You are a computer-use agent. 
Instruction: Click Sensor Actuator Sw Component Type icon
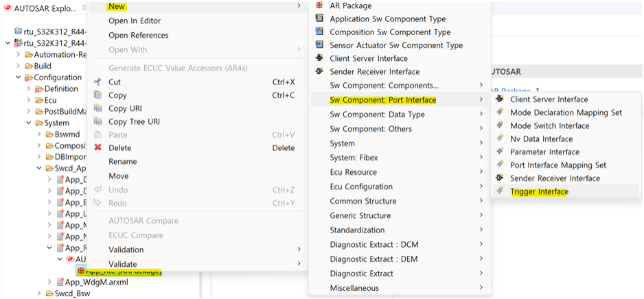click(x=319, y=45)
